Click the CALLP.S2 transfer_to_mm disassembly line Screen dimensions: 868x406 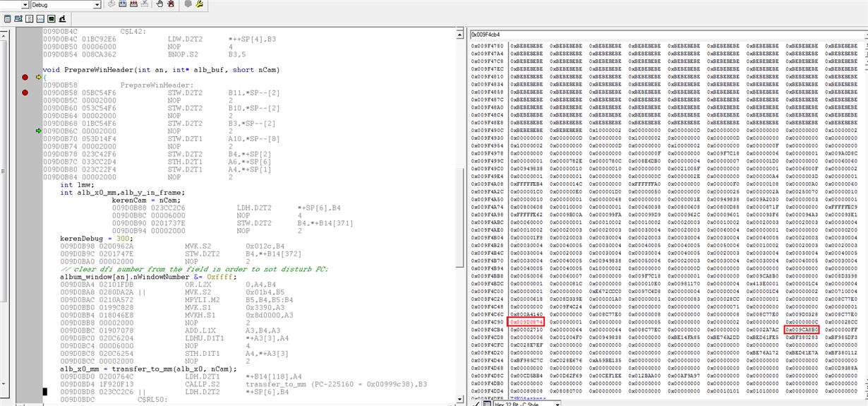243,384
